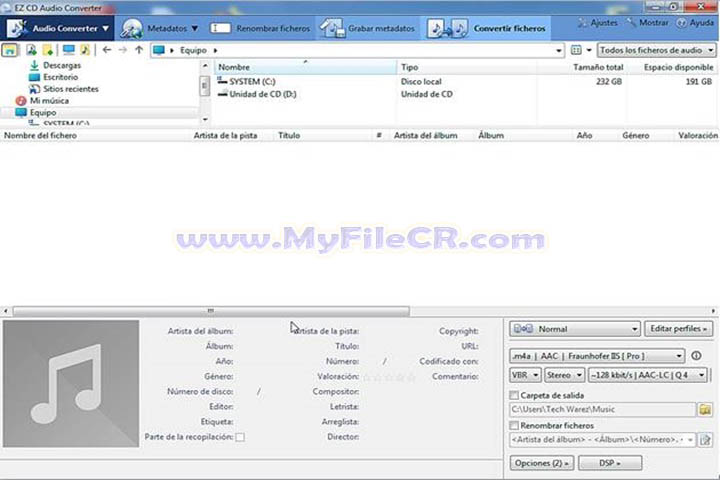Sort by the Espacio disponible column
This screenshot has height=480, width=720.
pyautogui.click(x=672, y=67)
